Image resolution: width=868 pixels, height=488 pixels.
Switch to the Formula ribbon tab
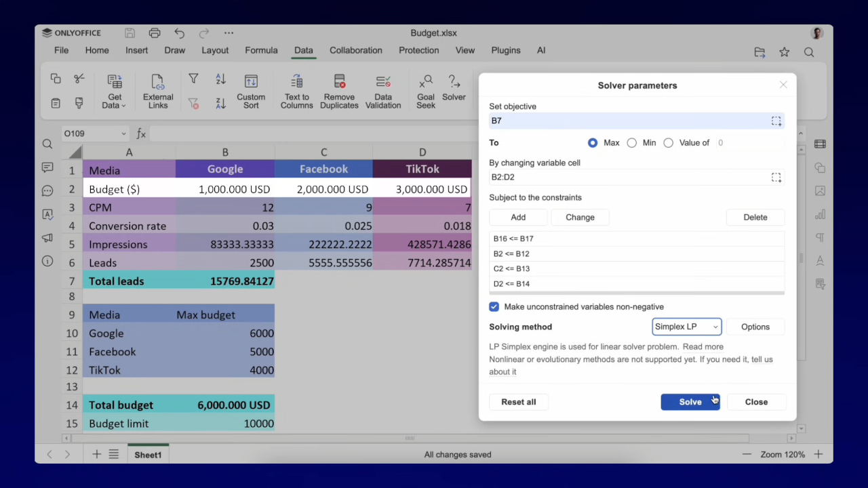point(261,50)
